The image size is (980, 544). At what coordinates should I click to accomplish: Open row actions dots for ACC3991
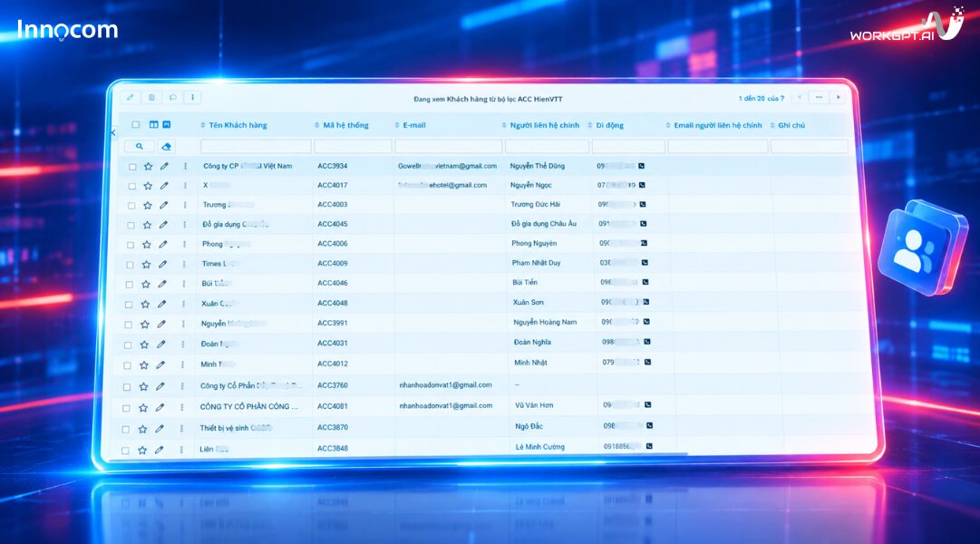[183, 324]
